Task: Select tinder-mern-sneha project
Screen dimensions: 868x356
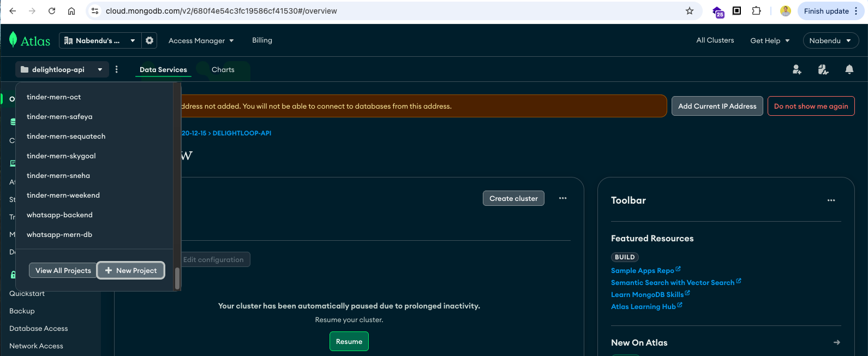Action: 94,175
